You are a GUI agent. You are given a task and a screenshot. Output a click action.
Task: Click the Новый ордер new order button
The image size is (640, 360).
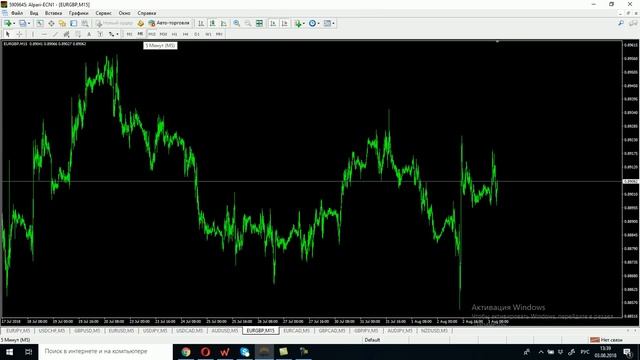click(x=115, y=23)
